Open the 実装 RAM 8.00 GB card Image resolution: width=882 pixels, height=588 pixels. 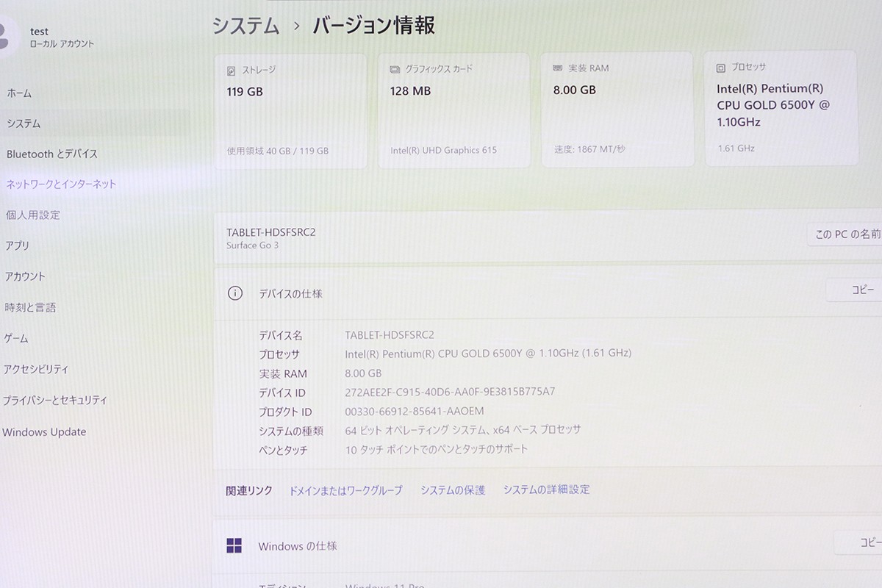(x=617, y=109)
